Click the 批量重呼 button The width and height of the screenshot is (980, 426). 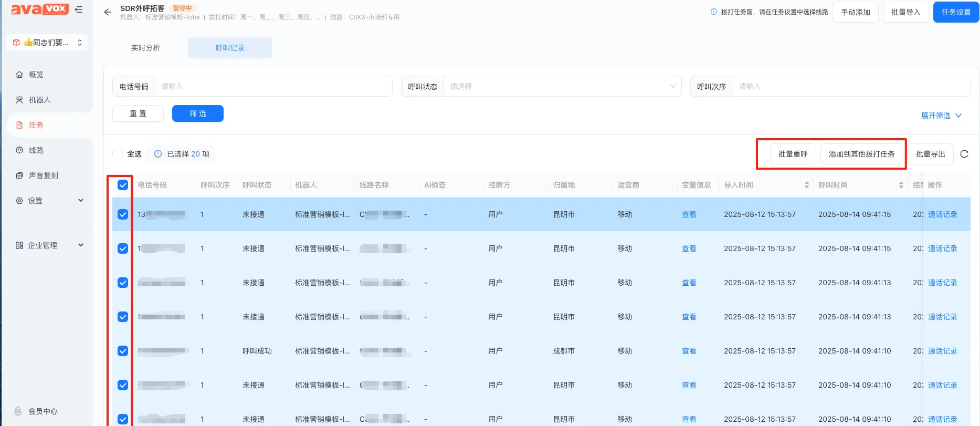pos(793,154)
